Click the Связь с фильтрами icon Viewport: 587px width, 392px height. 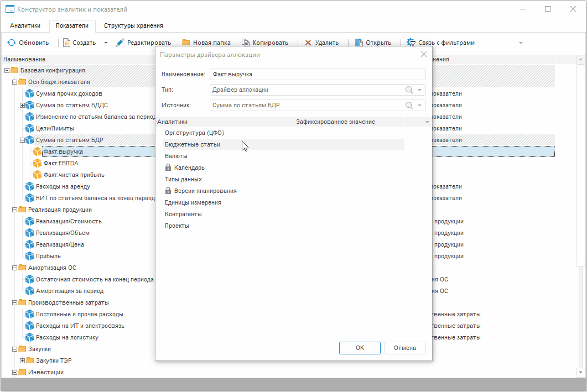tap(411, 43)
